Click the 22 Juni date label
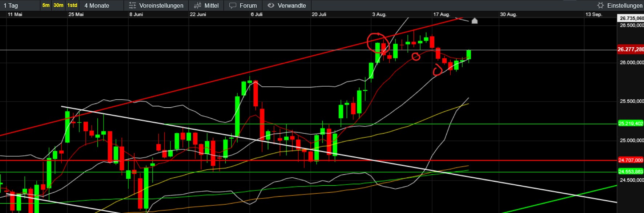This screenshot has height=213, width=644. point(198,15)
